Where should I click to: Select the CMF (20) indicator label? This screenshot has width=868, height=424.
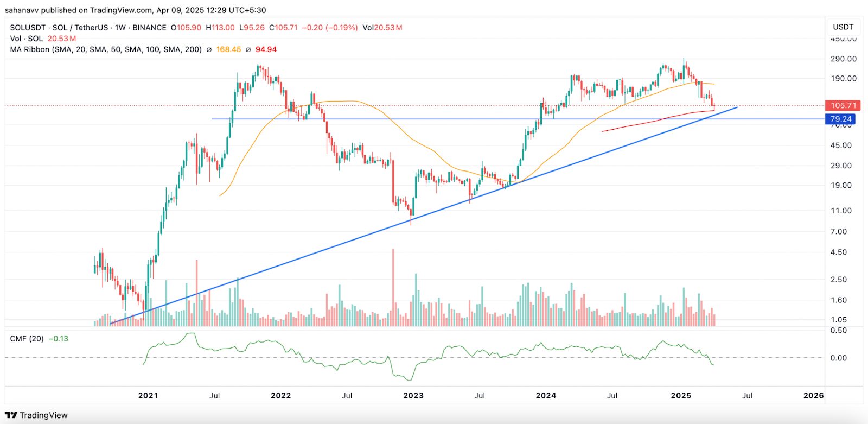point(27,339)
